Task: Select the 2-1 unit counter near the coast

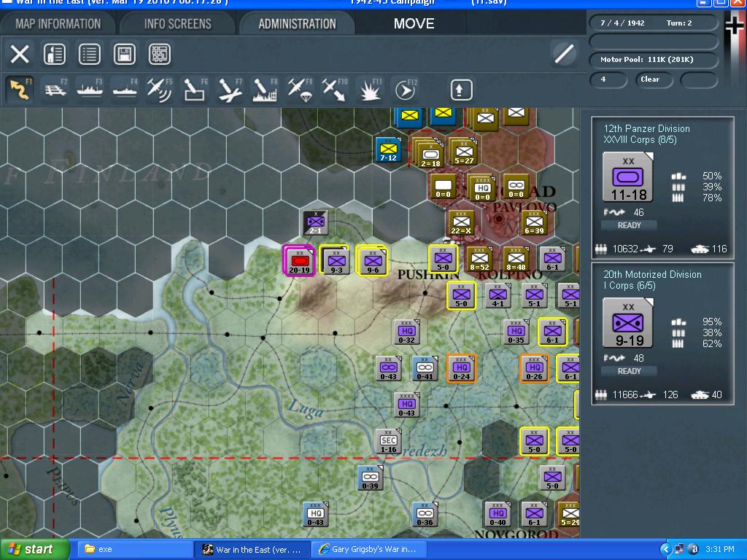Action: click(315, 222)
